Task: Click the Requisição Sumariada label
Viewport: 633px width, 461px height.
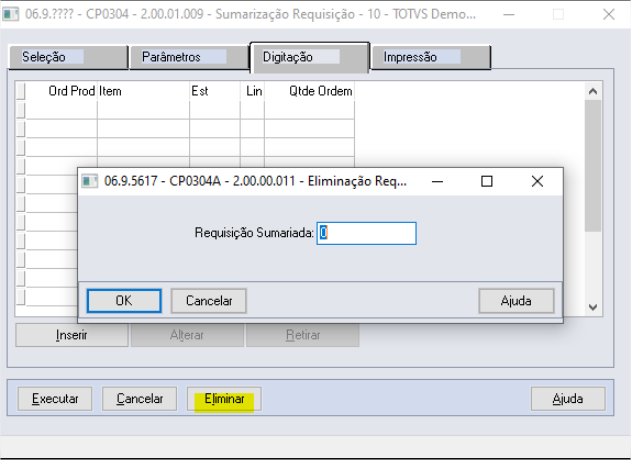Action: pyautogui.click(x=254, y=233)
